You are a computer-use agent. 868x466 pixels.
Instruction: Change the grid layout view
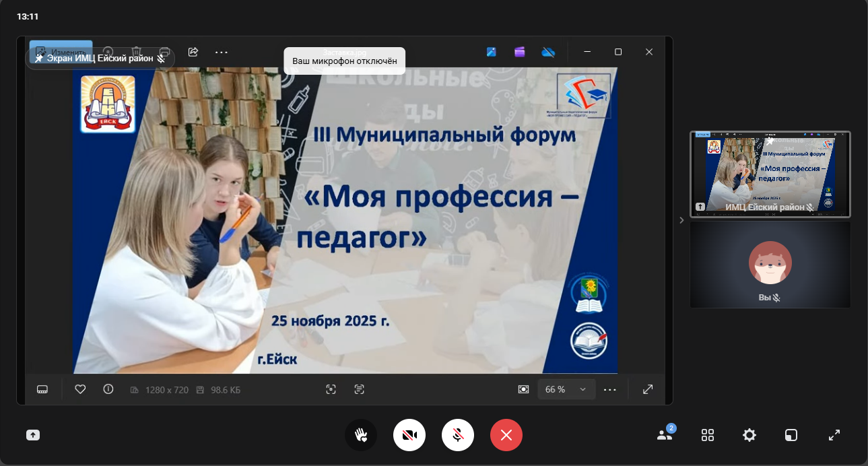pos(708,435)
